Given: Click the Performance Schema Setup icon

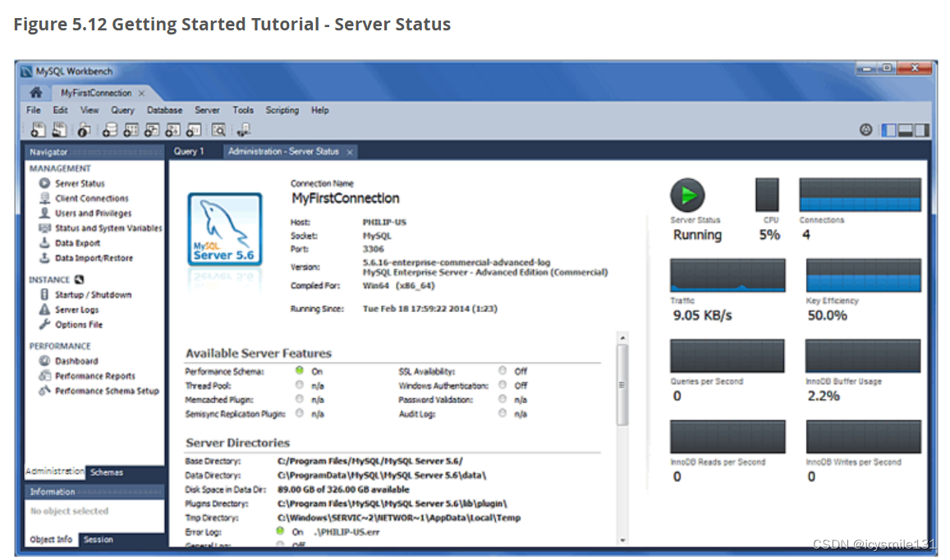Looking at the screenshot, I should pyautogui.click(x=44, y=390).
